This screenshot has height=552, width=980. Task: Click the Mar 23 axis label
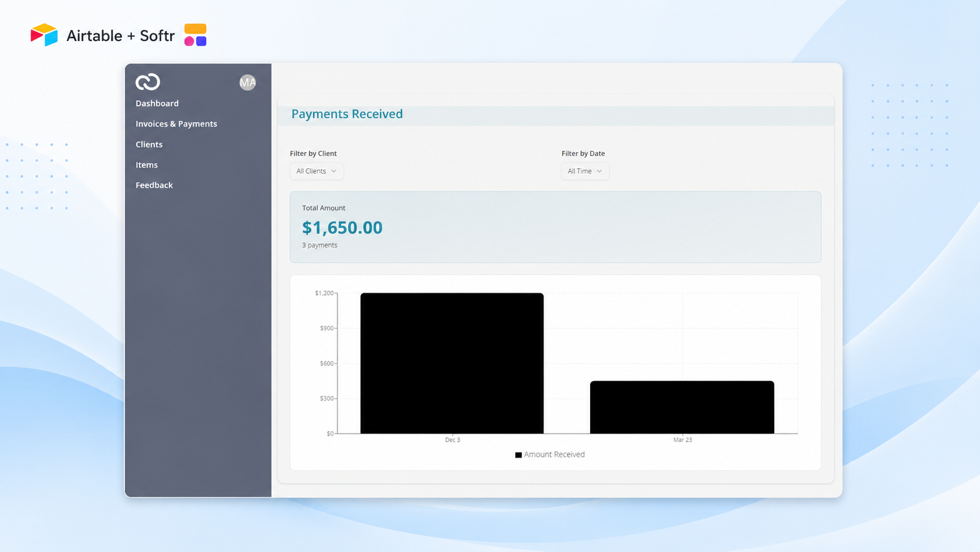pos(682,440)
